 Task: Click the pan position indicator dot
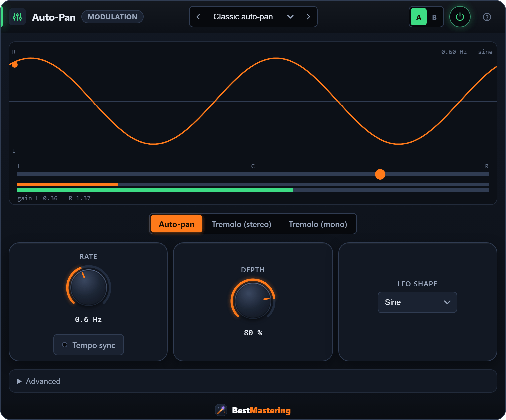[380, 174]
